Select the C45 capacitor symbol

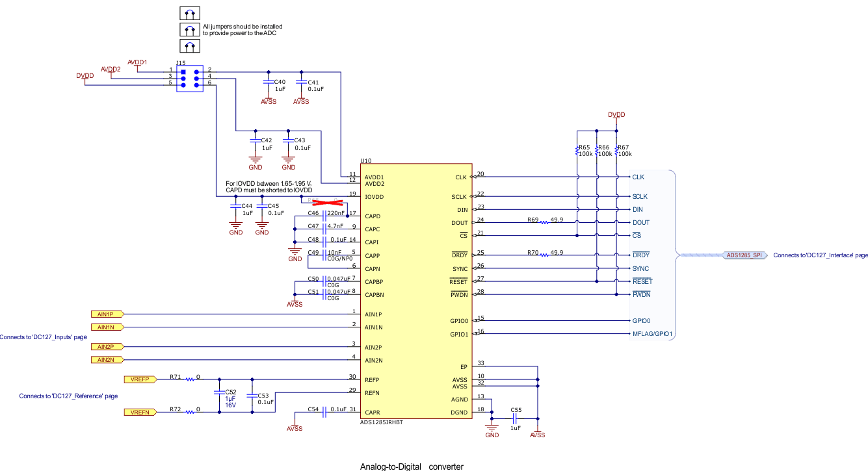(262, 206)
